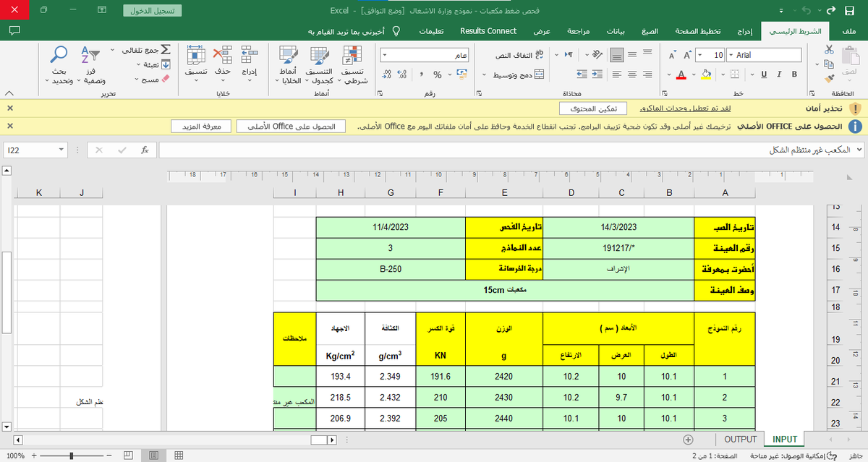The width and height of the screenshot is (868, 462).
Task: Click the AutoSum sigma icon
Action: 165,50
